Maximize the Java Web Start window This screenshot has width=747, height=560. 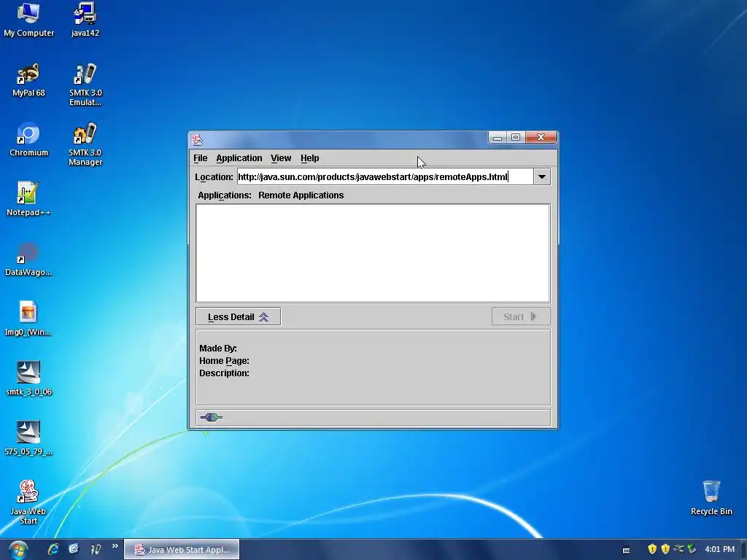tap(516, 137)
